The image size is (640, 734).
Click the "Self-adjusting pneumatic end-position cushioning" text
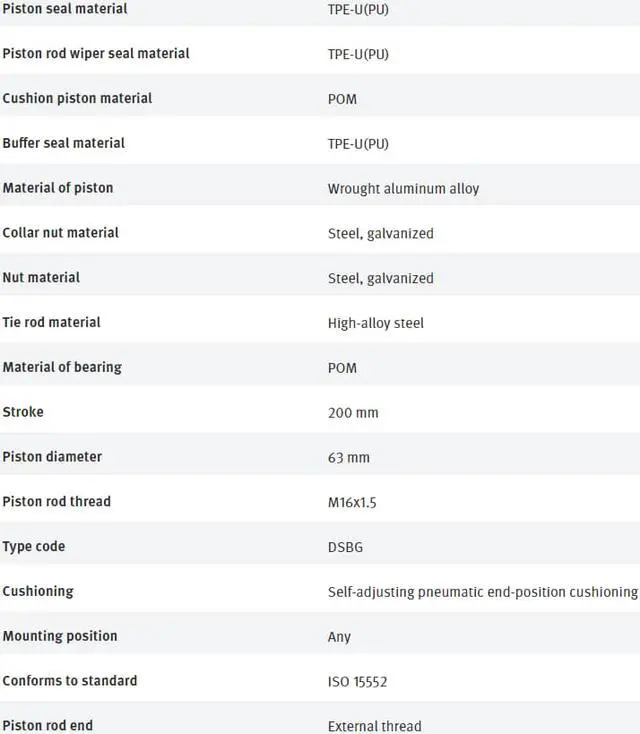point(482,592)
